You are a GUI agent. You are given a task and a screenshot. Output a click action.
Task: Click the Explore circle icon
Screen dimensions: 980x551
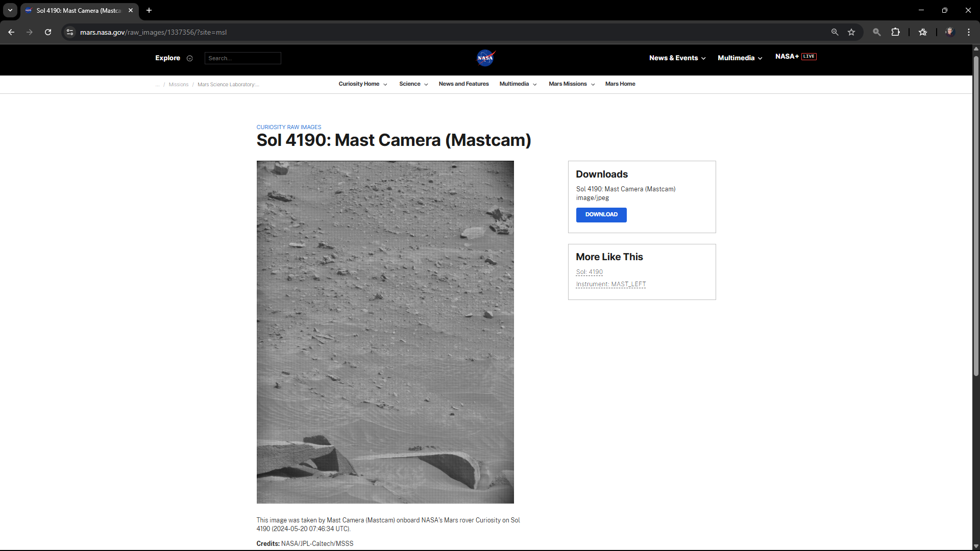pyautogui.click(x=189, y=58)
